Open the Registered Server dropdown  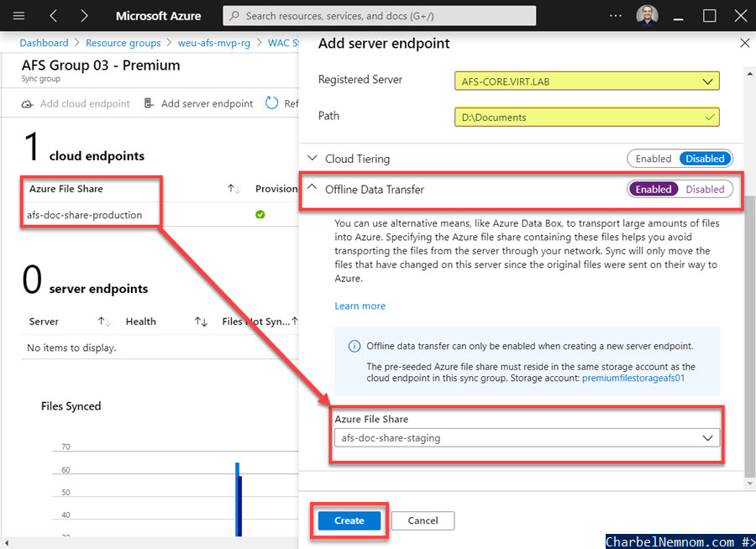pos(587,81)
